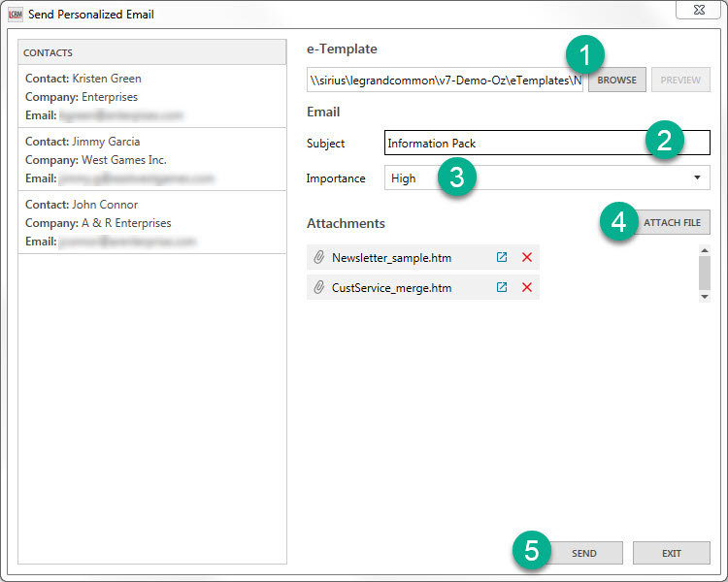728x582 pixels.
Task: Expand the Importance dropdown arrow
Action: click(x=697, y=178)
